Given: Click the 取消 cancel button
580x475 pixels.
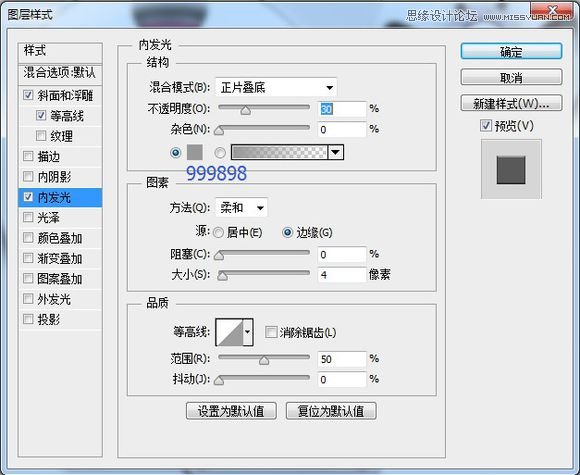Looking at the screenshot, I should [x=511, y=77].
